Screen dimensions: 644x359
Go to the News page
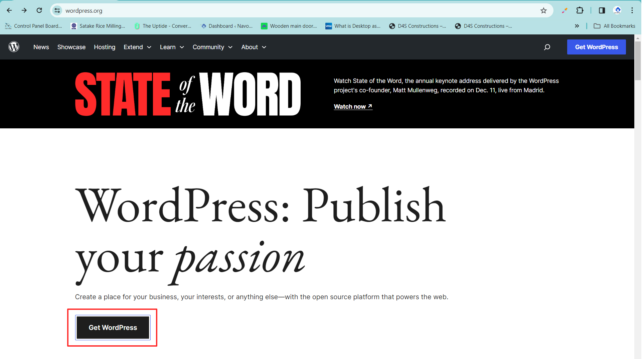(x=41, y=47)
